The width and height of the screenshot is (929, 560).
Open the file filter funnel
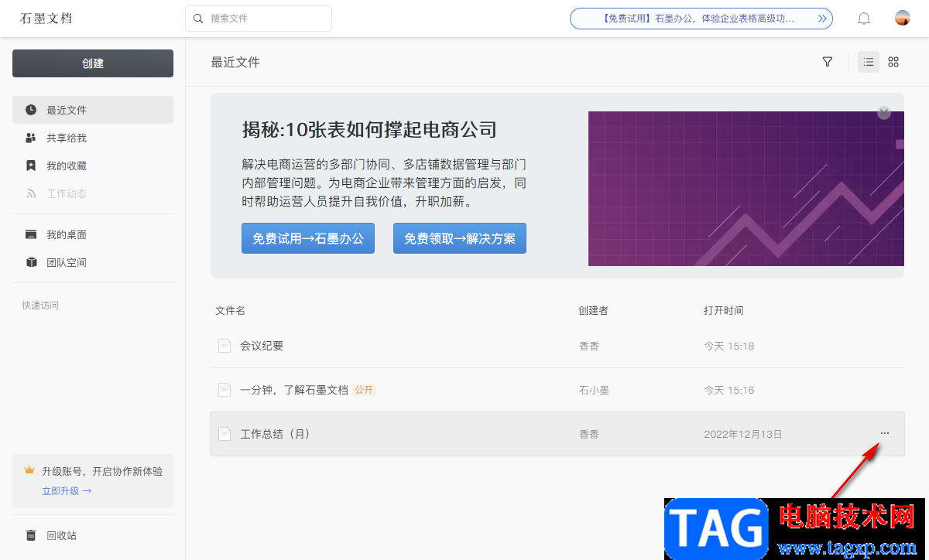click(828, 62)
